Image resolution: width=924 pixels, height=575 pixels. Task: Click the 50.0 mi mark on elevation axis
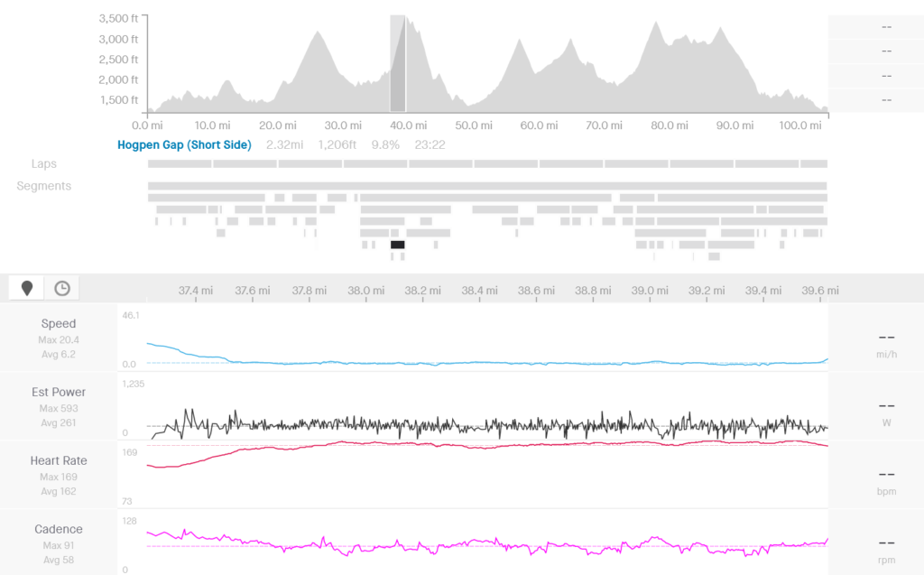pyautogui.click(x=473, y=125)
